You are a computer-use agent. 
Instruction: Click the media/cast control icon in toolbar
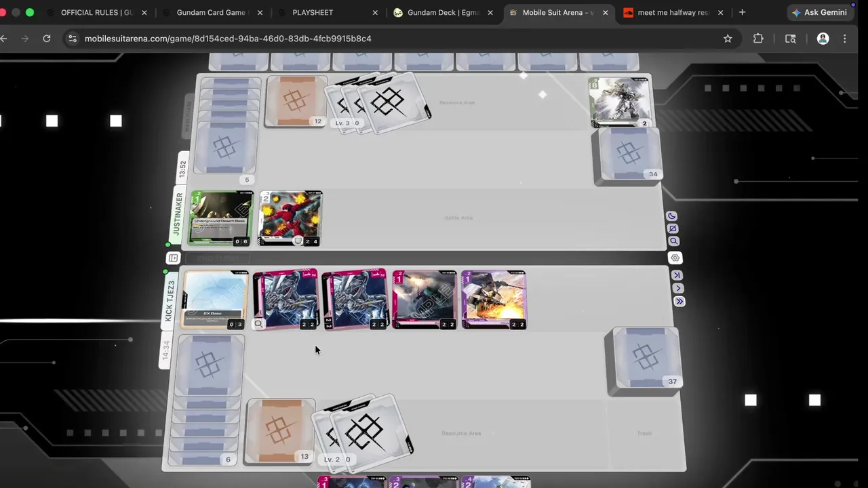point(790,39)
